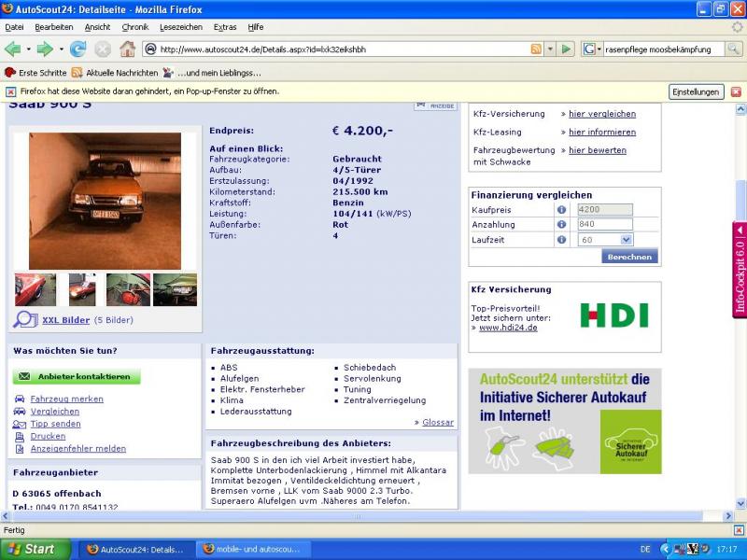
Task: Click the Windows Start button
Action: (35, 549)
